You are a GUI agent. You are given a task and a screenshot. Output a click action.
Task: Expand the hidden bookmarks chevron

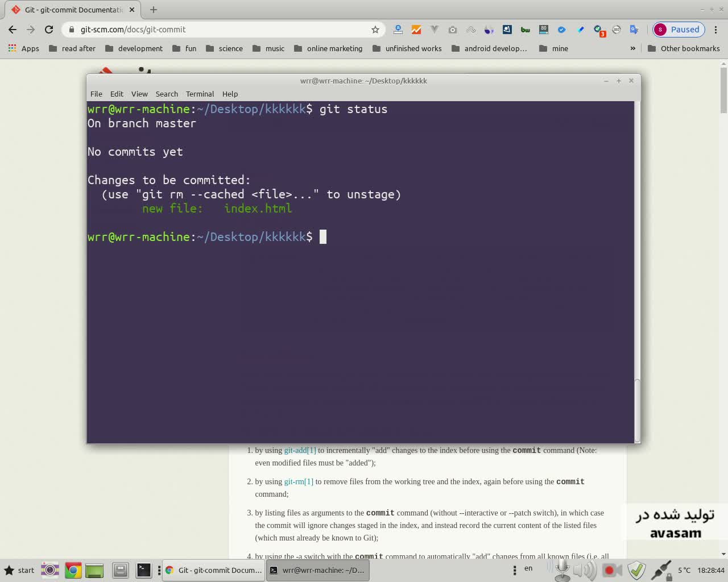(632, 48)
